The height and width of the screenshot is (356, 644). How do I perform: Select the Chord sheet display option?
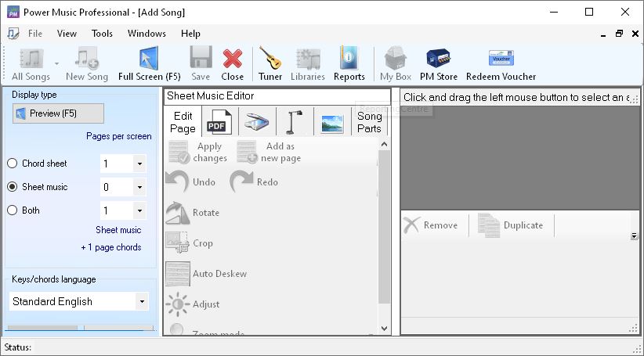pyautogui.click(x=12, y=164)
